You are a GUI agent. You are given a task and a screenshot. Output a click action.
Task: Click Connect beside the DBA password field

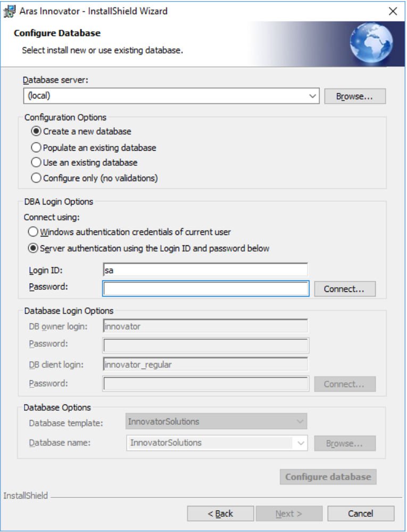(344, 289)
